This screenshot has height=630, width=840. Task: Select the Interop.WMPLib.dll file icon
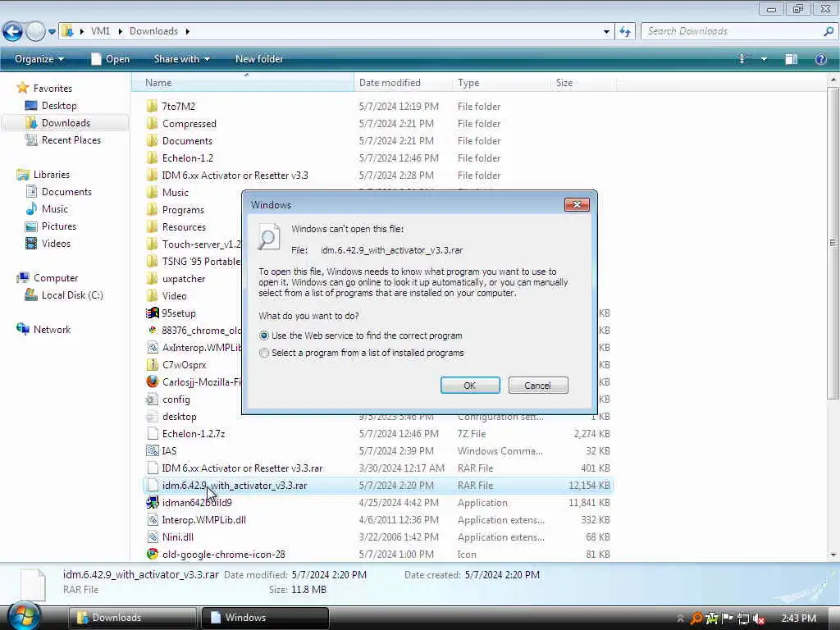tap(152, 519)
